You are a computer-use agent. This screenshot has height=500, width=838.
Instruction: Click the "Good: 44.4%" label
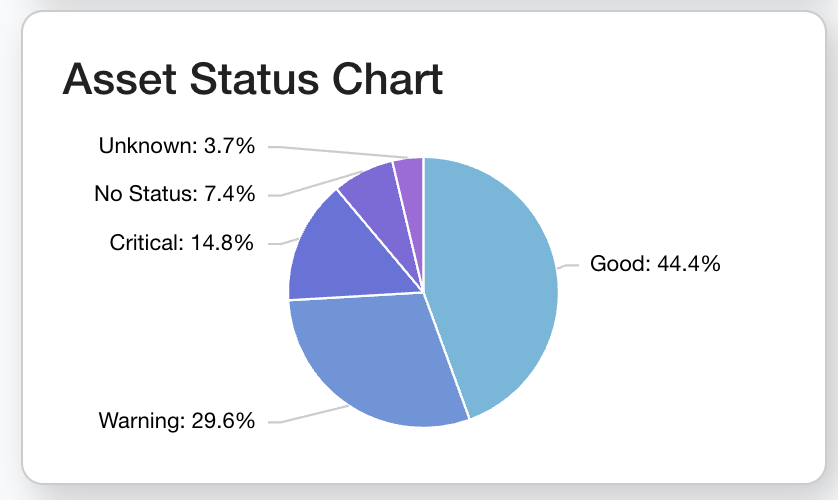pyautogui.click(x=655, y=264)
